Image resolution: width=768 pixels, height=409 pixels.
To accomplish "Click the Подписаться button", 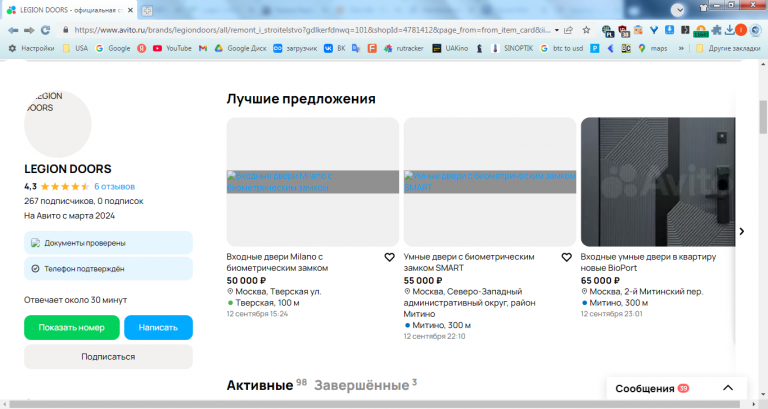I will 108,357.
